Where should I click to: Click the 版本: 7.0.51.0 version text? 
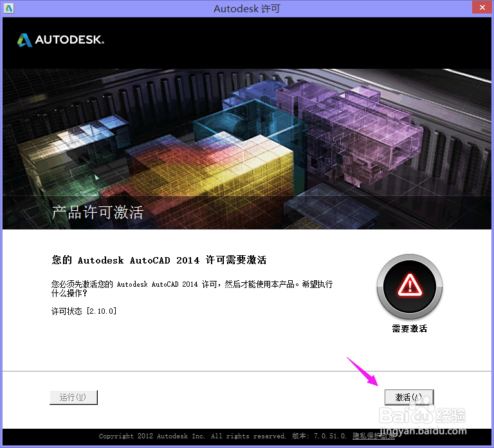319,436
